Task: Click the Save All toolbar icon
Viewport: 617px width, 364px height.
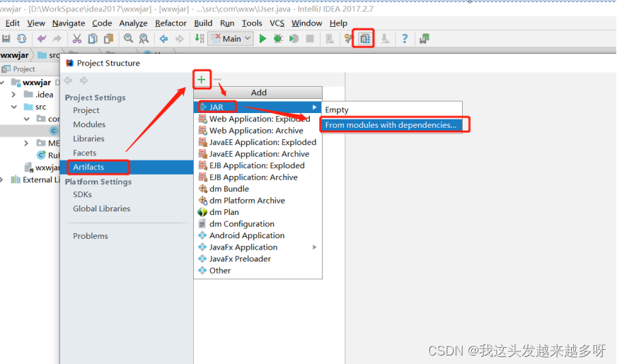Action: [6, 39]
